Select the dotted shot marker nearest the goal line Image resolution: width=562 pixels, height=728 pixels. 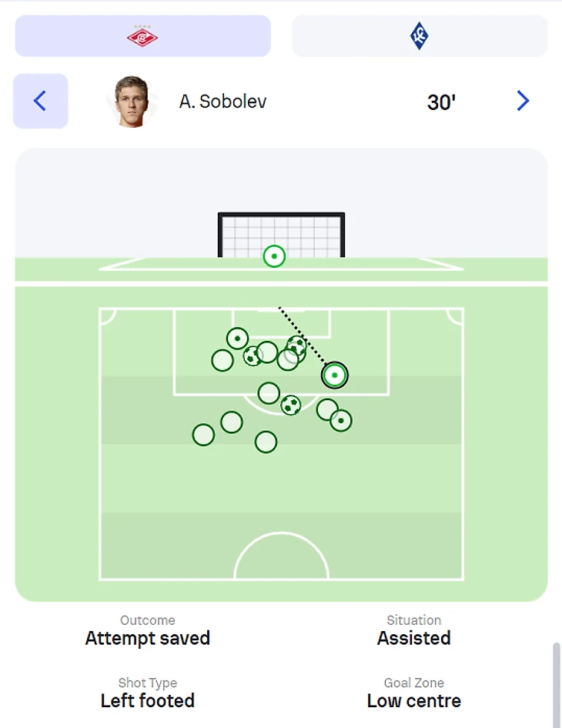click(x=237, y=338)
